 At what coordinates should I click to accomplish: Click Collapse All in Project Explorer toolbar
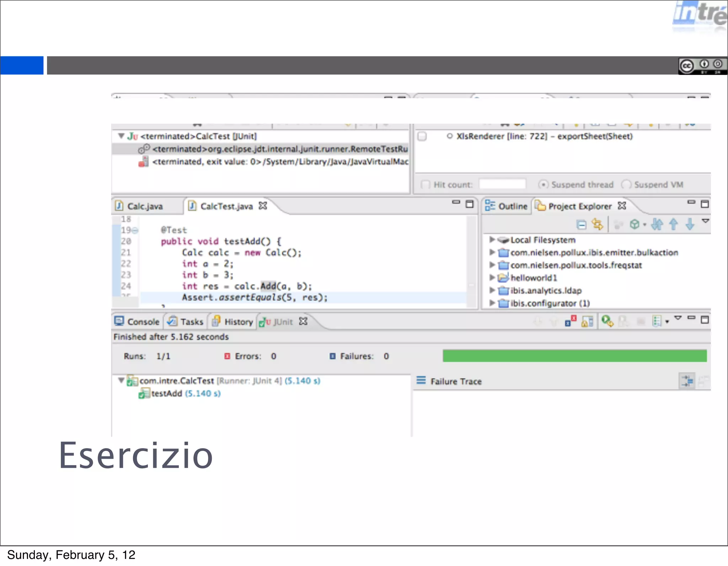click(582, 225)
